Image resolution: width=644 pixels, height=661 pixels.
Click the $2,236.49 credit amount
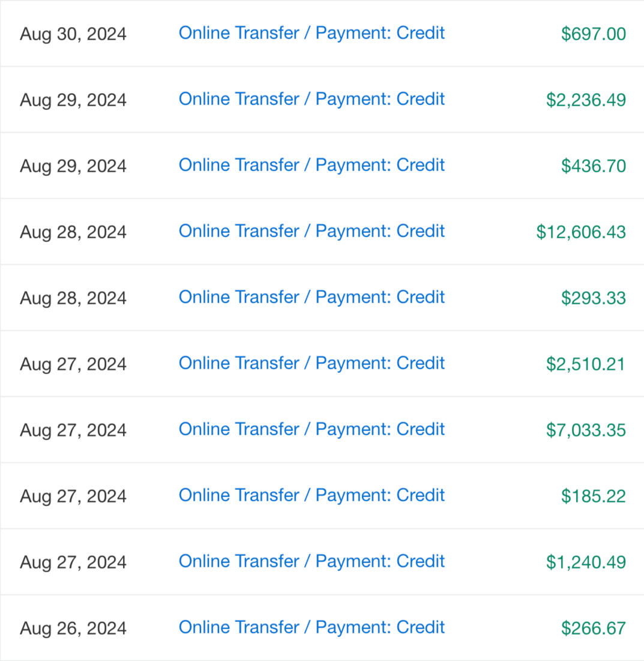tap(585, 100)
